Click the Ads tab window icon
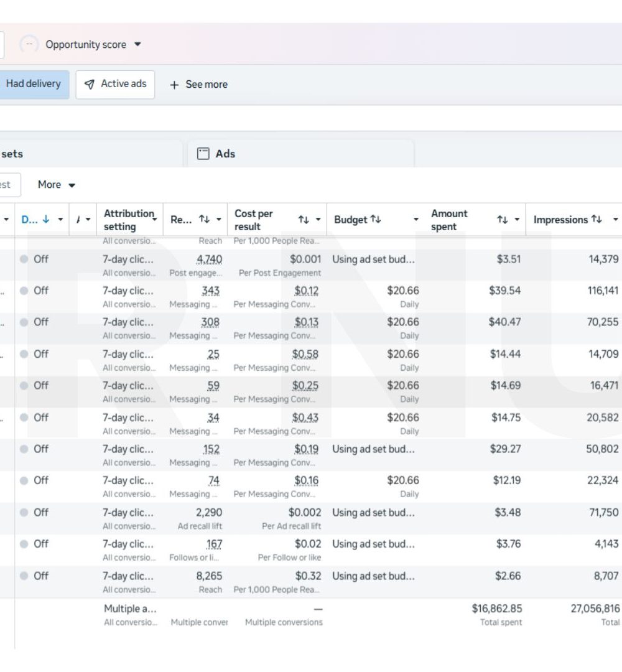Screen dimensions: 622x672 (x=203, y=154)
